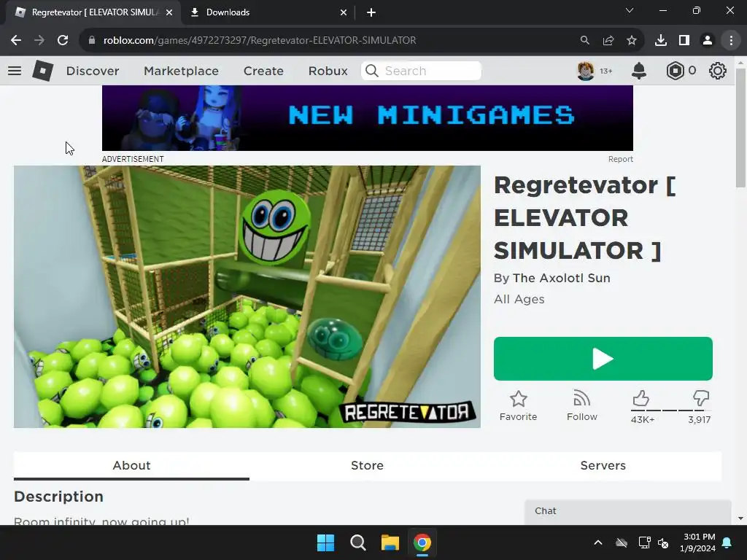The width and height of the screenshot is (747, 560).
Task: Open the Windows notification bell
Action: click(x=727, y=542)
